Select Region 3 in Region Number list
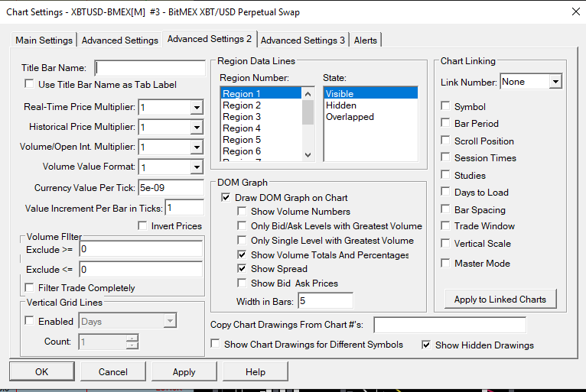The height and width of the screenshot is (392, 586). pyautogui.click(x=261, y=117)
